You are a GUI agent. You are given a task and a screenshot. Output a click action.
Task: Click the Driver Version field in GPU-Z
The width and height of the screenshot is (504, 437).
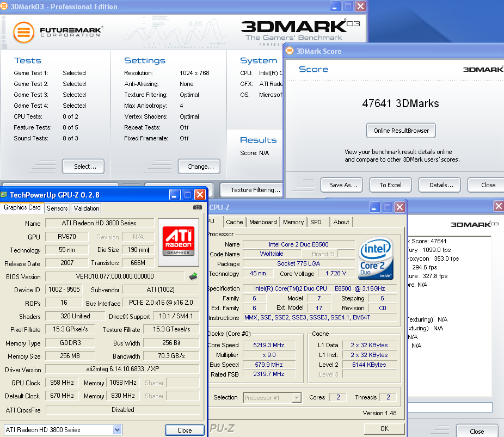122,369
